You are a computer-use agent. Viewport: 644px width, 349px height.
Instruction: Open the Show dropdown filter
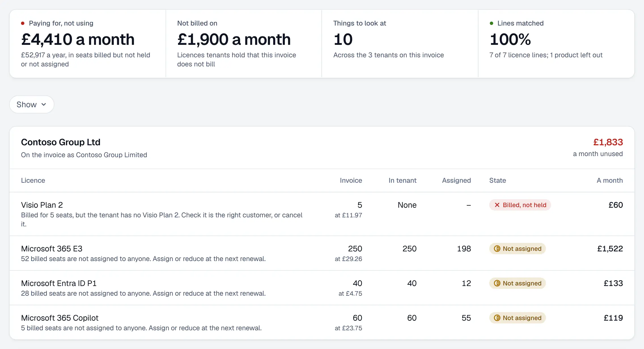32,104
